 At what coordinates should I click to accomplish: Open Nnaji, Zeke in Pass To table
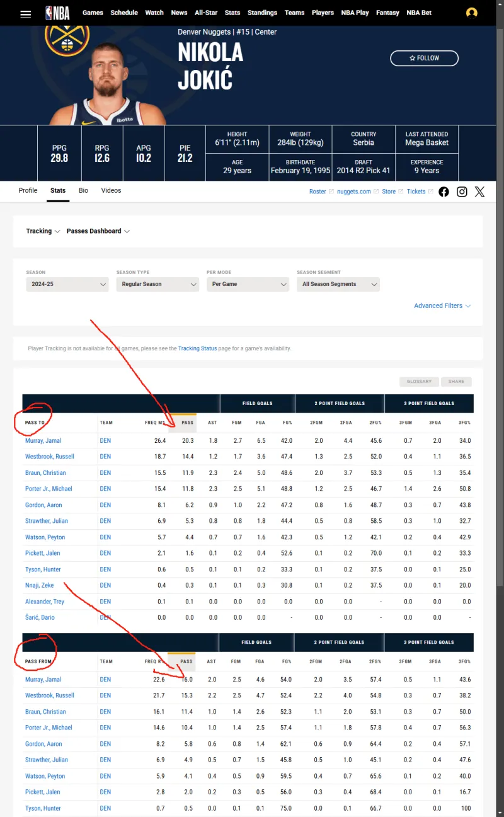[x=39, y=585]
